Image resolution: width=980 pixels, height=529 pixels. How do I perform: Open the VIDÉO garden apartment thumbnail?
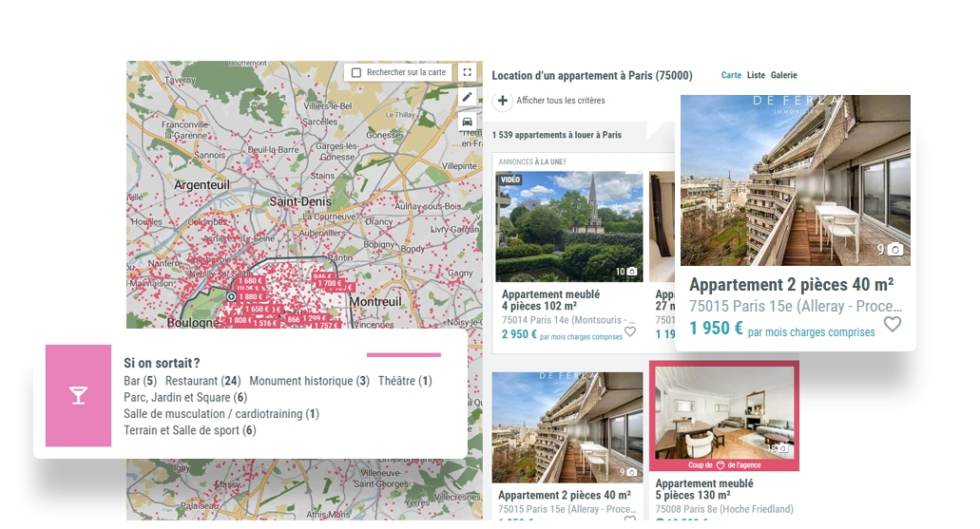568,227
